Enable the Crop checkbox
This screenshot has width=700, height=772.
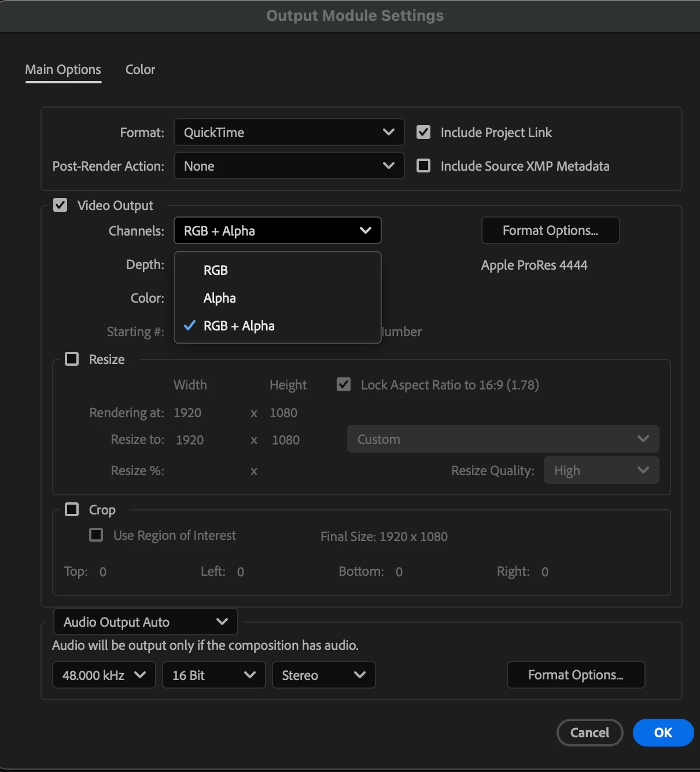(x=72, y=510)
